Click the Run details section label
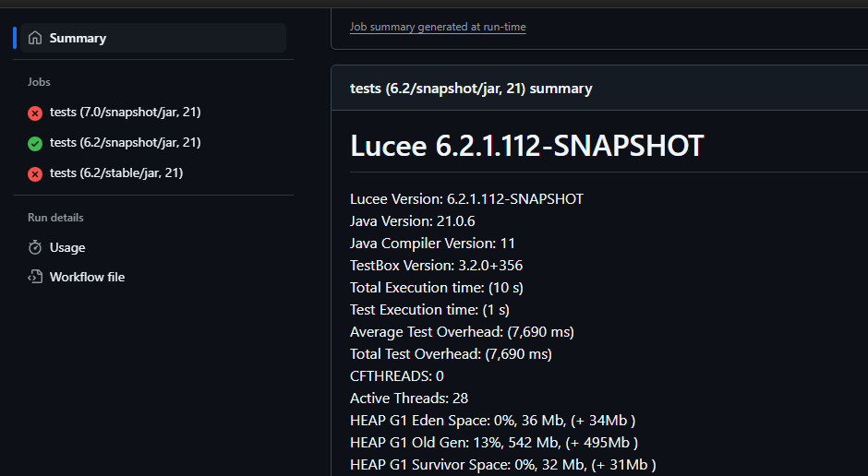The width and height of the screenshot is (868, 476). click(x=55, y=218)
